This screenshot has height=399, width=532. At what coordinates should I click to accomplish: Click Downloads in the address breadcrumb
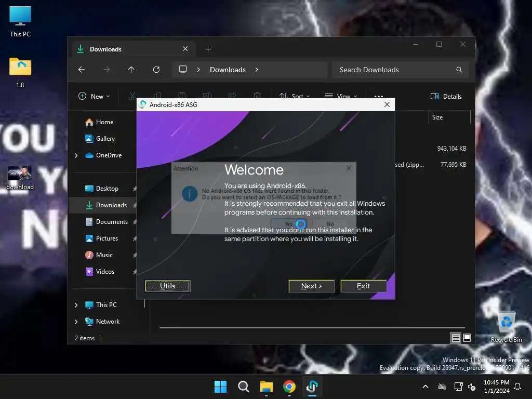[228, 70]
